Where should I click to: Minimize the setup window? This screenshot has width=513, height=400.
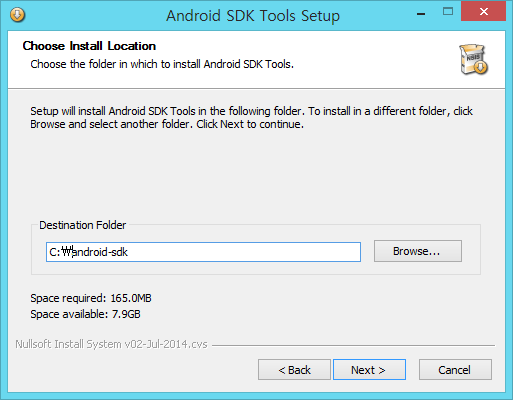click(421, 13)
